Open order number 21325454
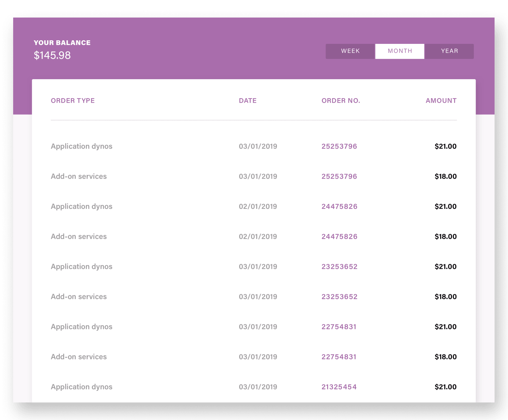The image size is (508, 420). coord(339,387)
